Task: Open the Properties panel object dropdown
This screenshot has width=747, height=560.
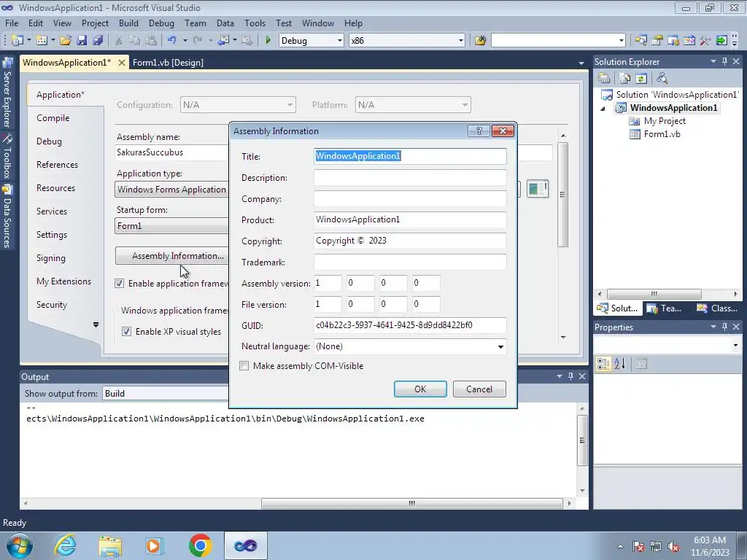Action: pos(735,345)
